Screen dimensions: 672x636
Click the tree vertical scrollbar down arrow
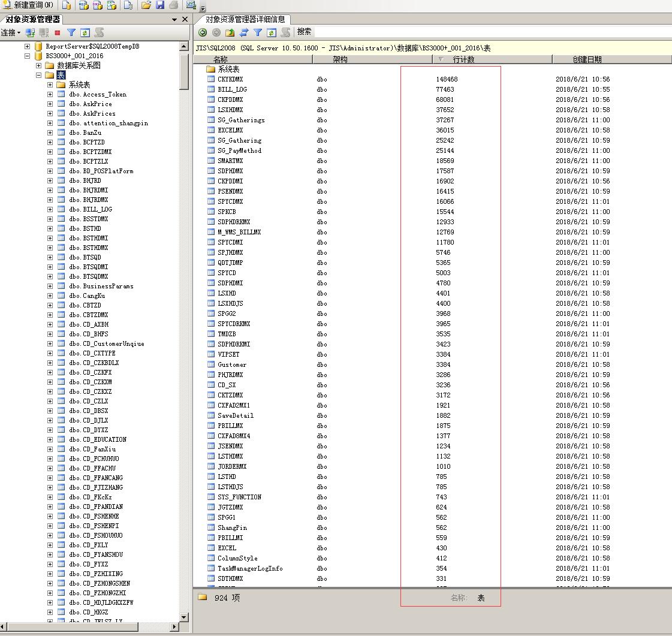tap(184, 617)
